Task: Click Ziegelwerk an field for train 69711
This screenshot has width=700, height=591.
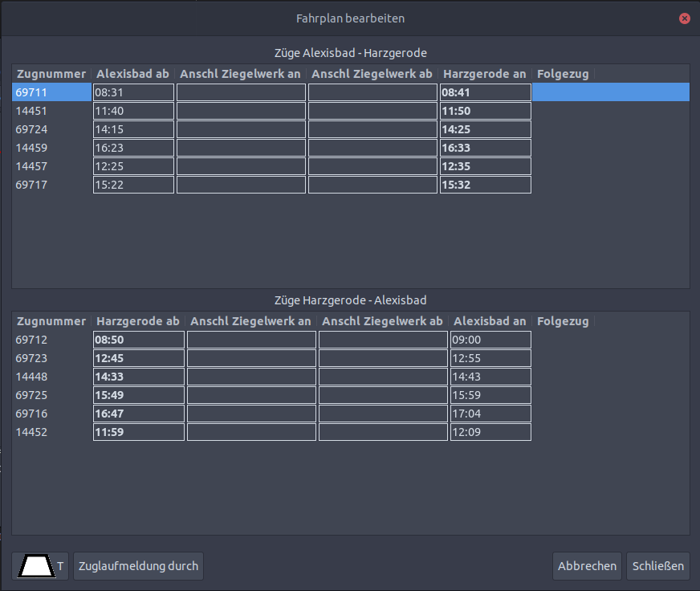Action: [241, 92]
